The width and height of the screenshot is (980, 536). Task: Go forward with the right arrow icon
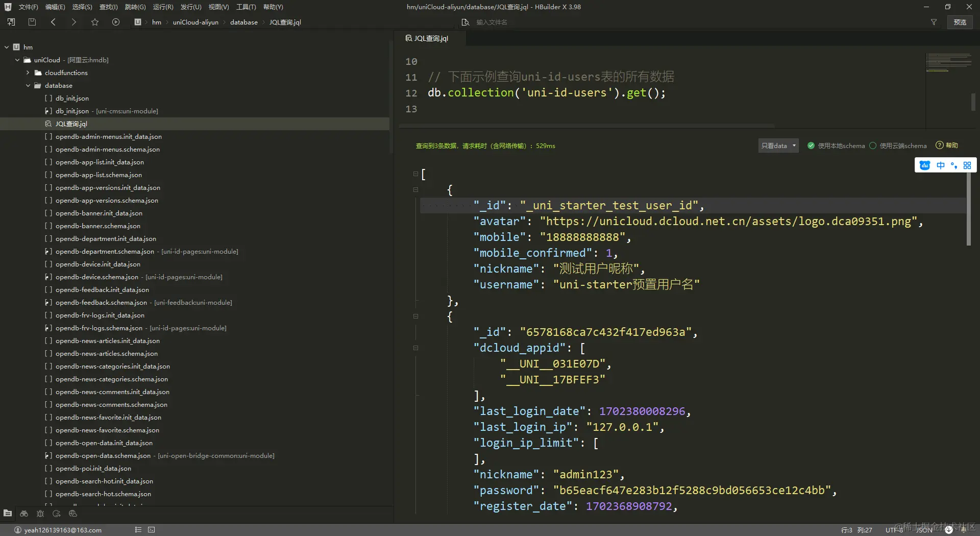tap(73, 22)
